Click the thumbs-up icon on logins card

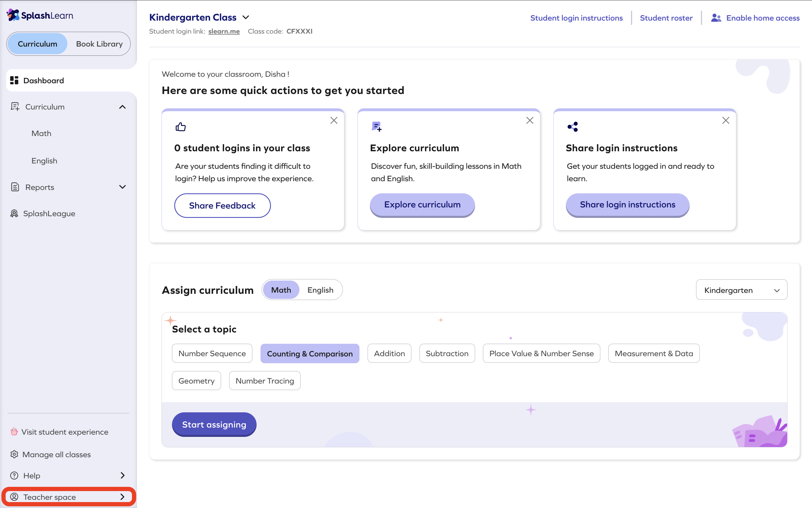pos(180,127)
